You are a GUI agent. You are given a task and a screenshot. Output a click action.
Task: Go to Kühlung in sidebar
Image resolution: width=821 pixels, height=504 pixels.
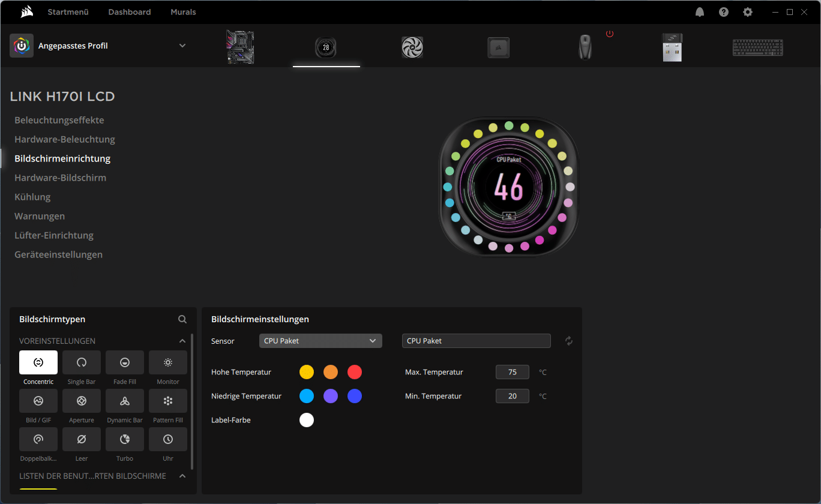tap(32, 197)
